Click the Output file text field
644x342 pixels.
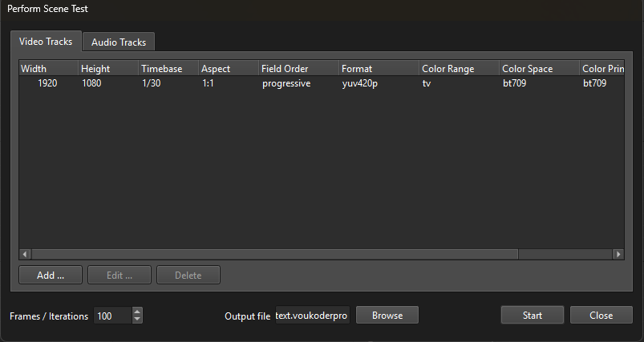tap(312, 316)
